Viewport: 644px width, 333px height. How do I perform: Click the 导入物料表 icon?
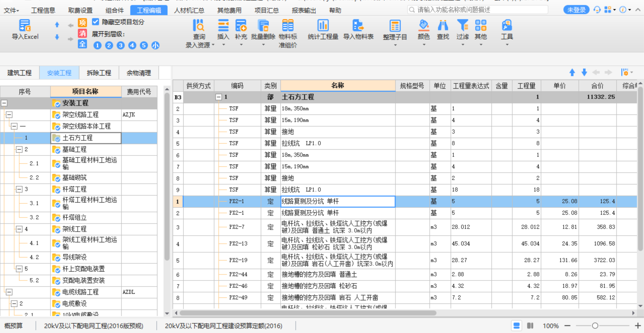click(x=358, y=25)
